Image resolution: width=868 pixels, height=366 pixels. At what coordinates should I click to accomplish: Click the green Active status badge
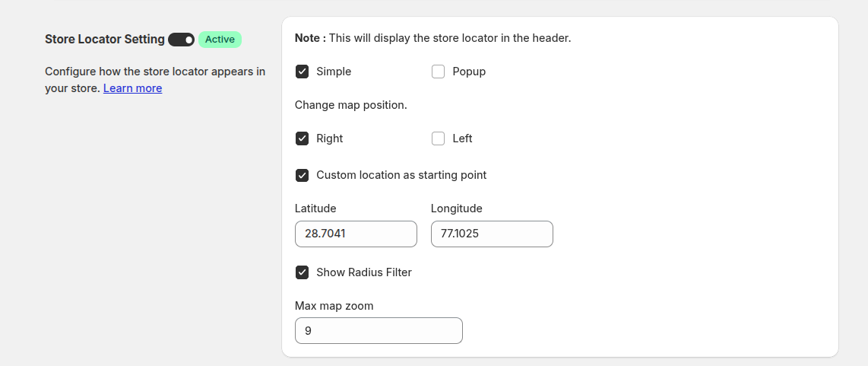[220, 40]
